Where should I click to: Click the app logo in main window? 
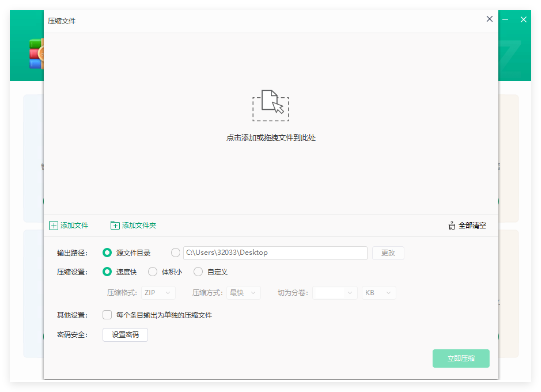[36, 54]
